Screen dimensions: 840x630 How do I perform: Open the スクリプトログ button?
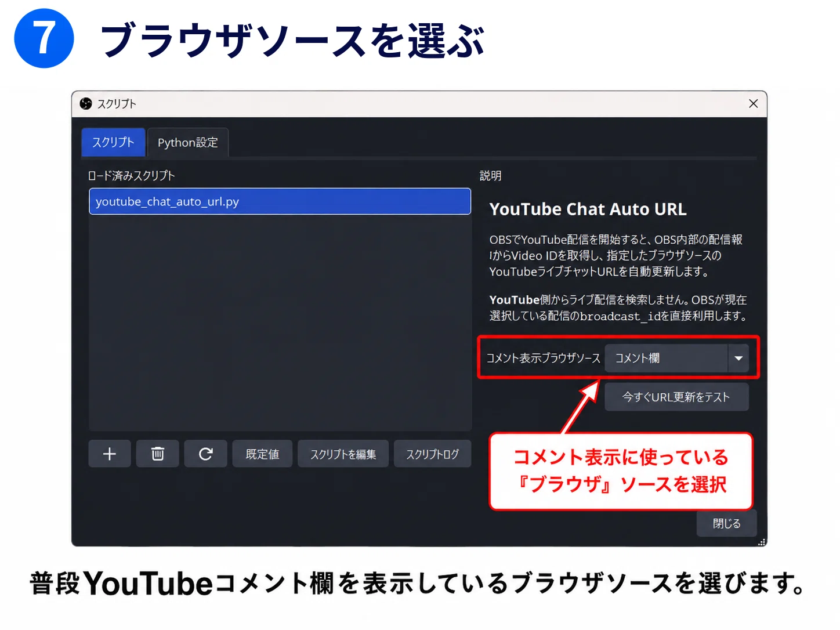click(432, 454)
